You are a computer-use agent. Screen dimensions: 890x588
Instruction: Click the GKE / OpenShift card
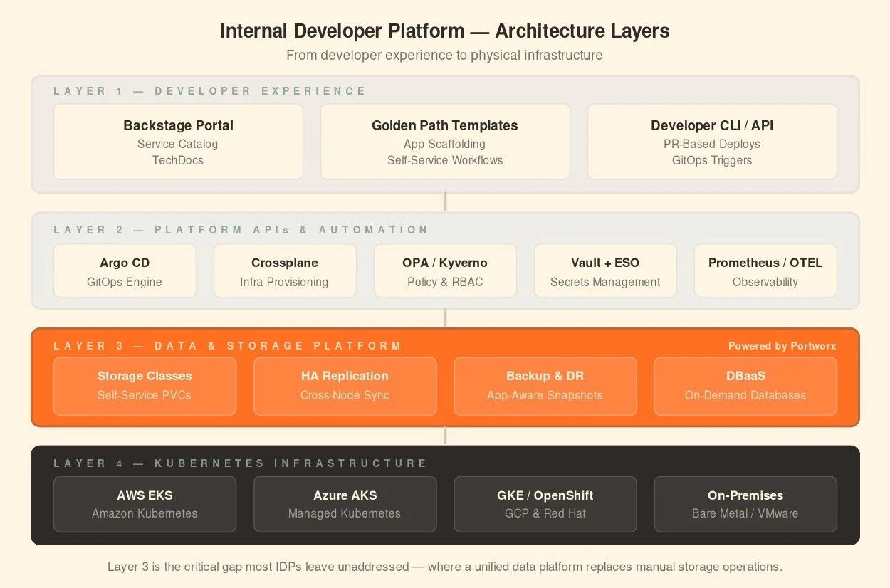(545, 504)
